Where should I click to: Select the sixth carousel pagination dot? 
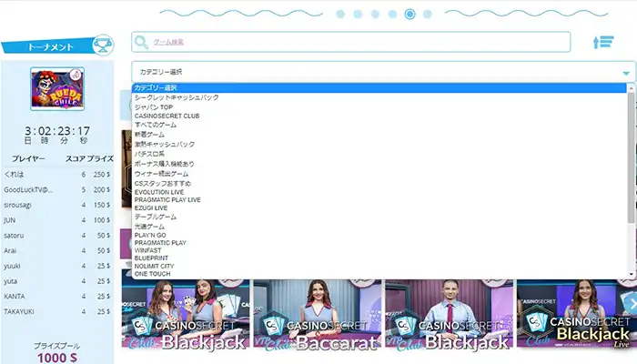(428, 15)
